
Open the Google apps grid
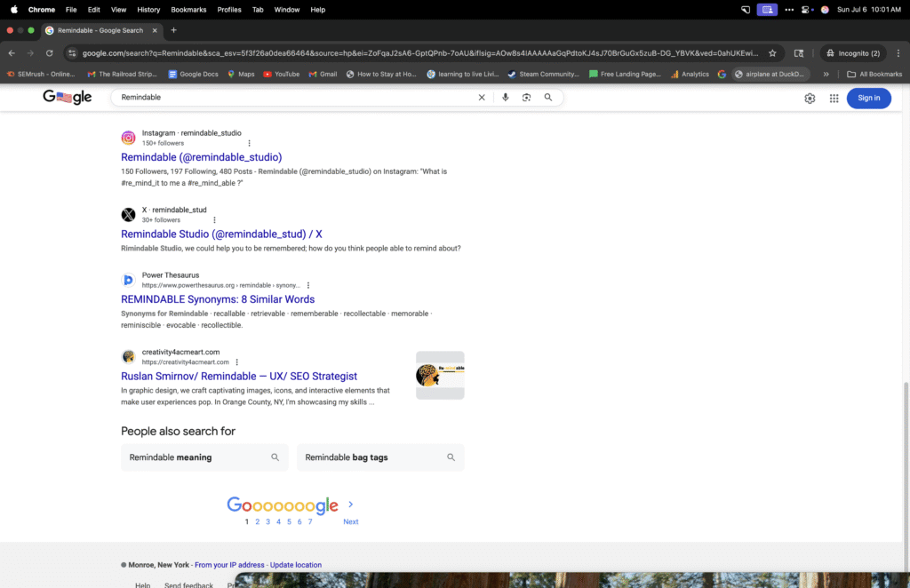coord(834,99)
